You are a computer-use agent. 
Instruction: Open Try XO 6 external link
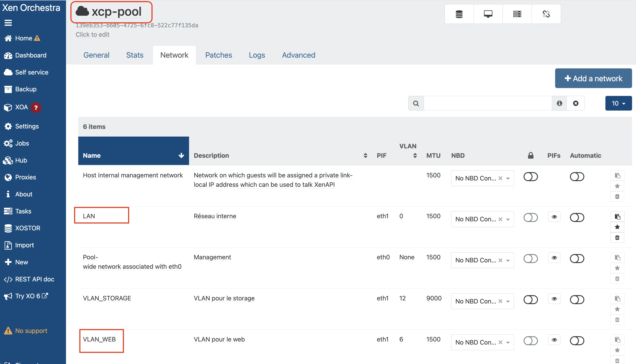coord(26,296)
